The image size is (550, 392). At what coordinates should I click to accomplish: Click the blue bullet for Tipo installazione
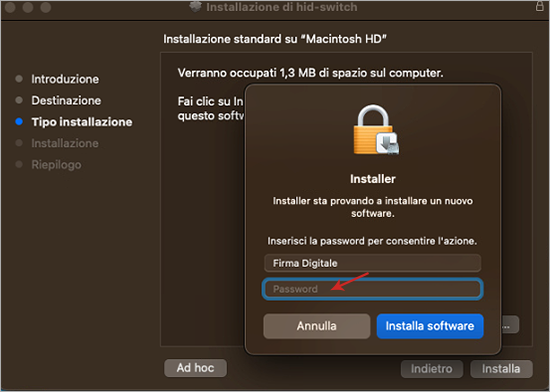tap(19, 122)
